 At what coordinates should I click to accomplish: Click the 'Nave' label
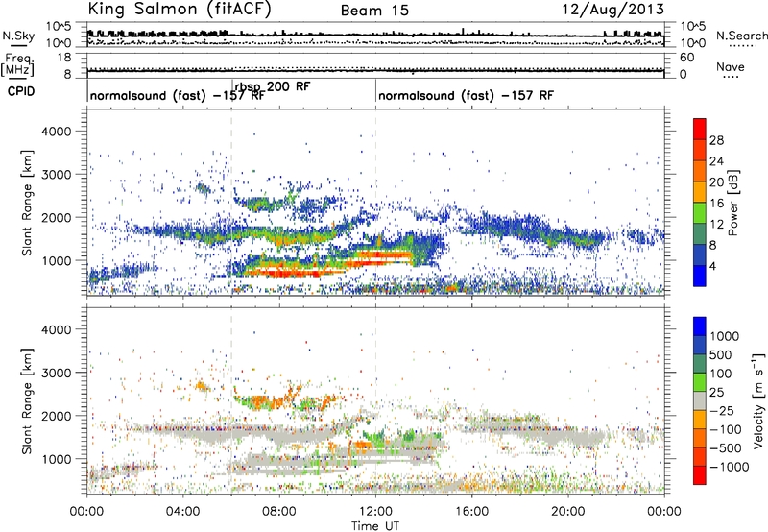tap(731, 66)
